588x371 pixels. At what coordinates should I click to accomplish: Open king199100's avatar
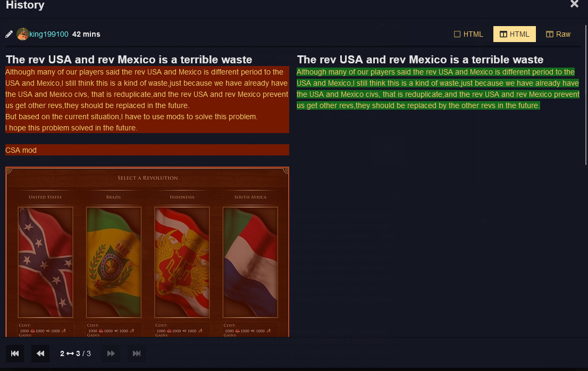point(22,34)
